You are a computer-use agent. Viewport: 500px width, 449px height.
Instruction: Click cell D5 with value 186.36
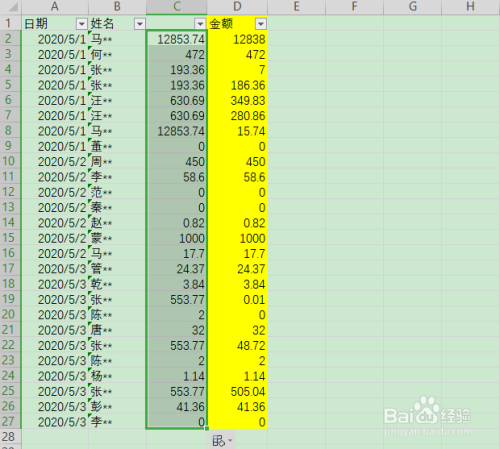point(237,85)
